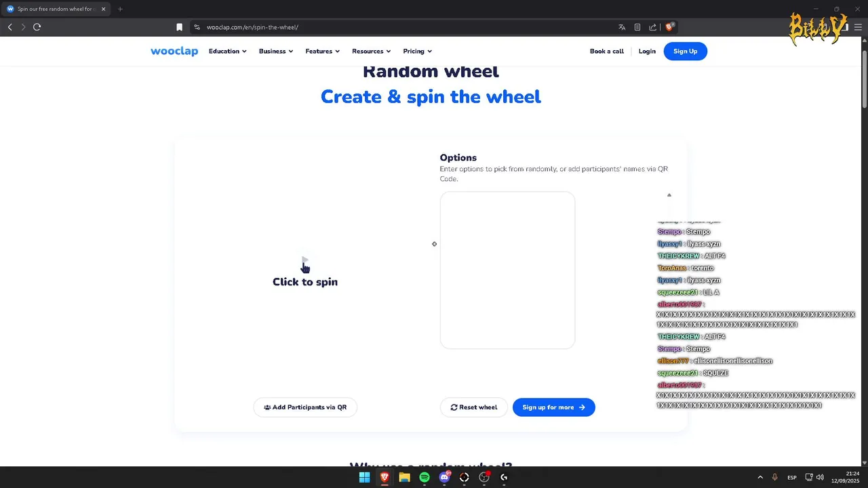Expand the Pricing menu
This screenshot has height=488, width=868.
(x=418, y=51)
